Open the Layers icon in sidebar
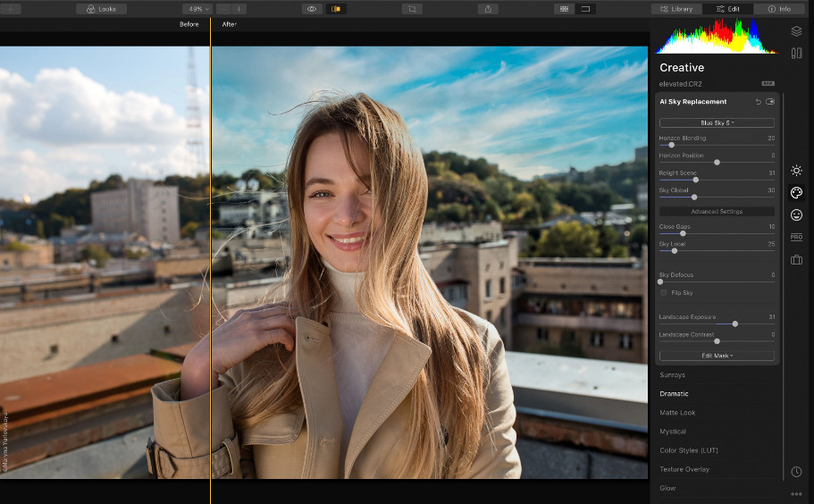This screenshot has width=814, height=504. 796,31
